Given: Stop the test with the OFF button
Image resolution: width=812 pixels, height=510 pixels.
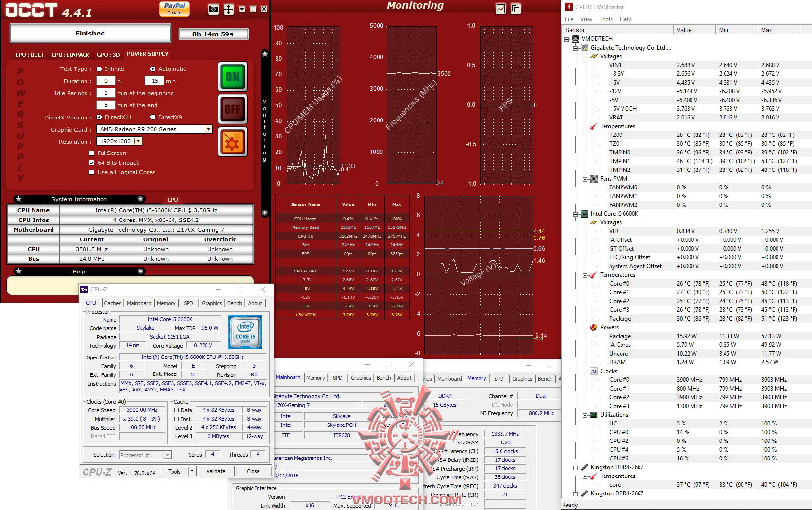Looking at the screenshot, I should click(233, 109).
